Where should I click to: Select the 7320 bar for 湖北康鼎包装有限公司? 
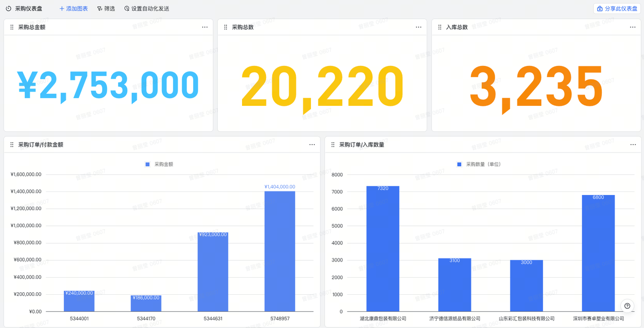382,248
